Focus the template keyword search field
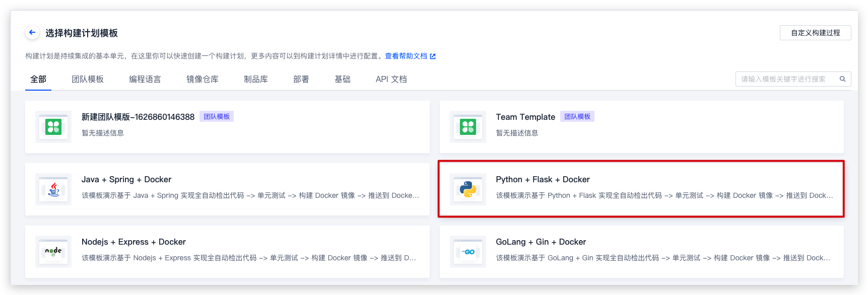The height and width of the screenshot is (295, 868). (x=793, y=79)
